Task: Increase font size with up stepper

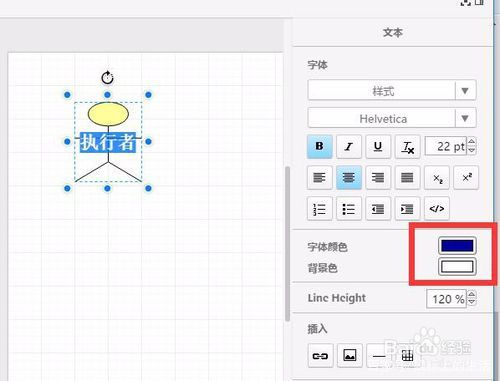Action: point(472,142)
